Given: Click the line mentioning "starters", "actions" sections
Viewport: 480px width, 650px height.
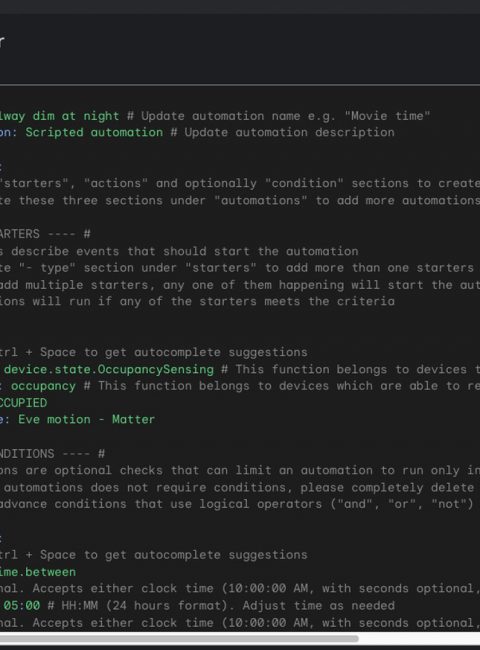Looking at the screenshot, I should point(240,183).
